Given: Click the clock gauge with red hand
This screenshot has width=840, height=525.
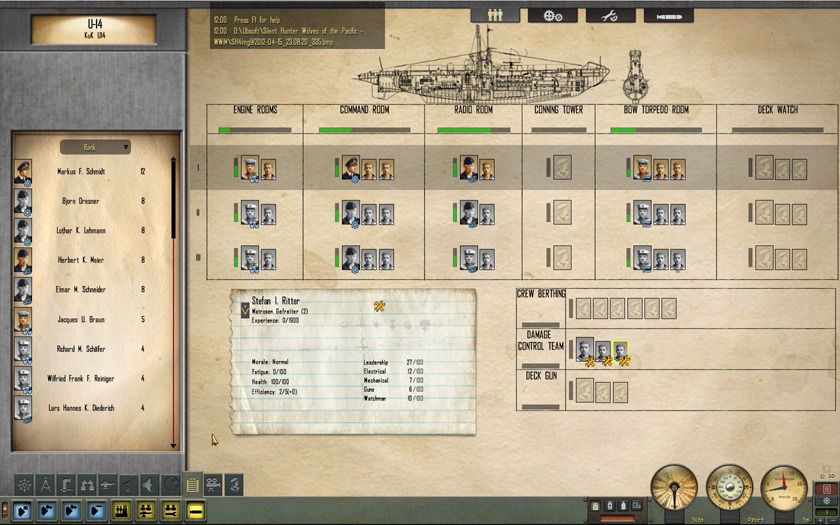Looking at the screenshot, I should point(784,488).
